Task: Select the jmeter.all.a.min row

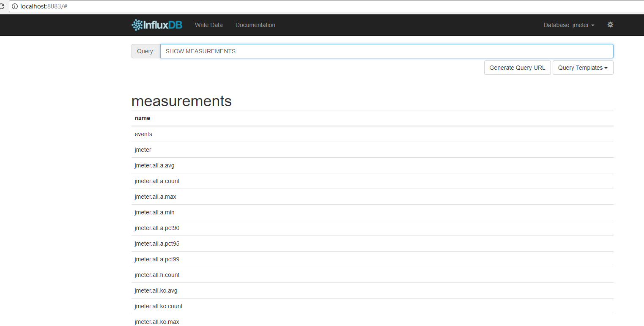Action: pos(372,212)
